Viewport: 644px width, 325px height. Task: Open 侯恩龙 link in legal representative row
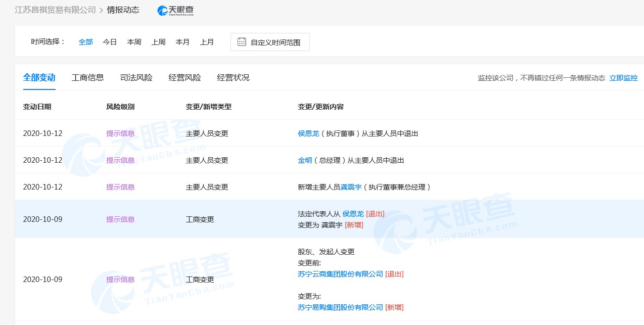coord(353,214)
